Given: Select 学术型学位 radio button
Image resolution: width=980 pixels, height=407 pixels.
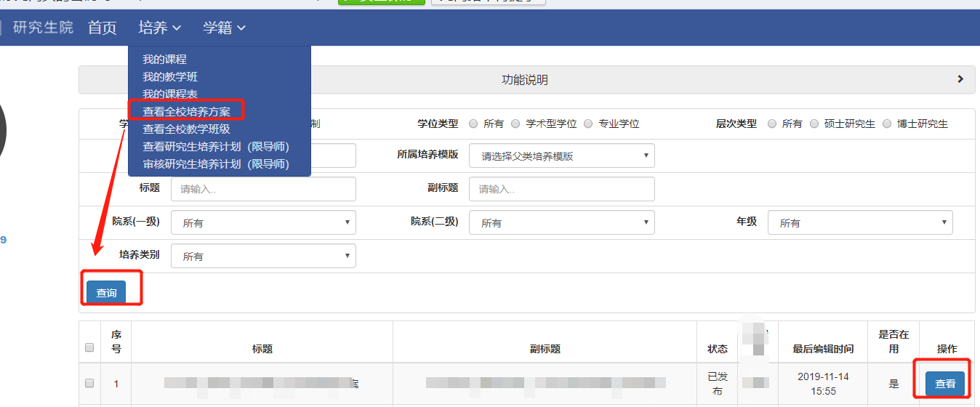Looking at the screenshot, I should click(516, 124).
